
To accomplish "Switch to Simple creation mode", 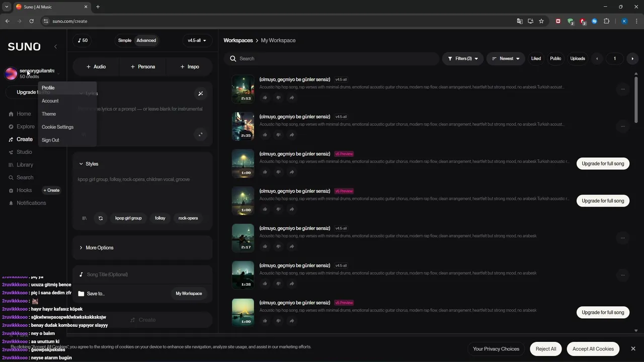I will pos(125,40).
